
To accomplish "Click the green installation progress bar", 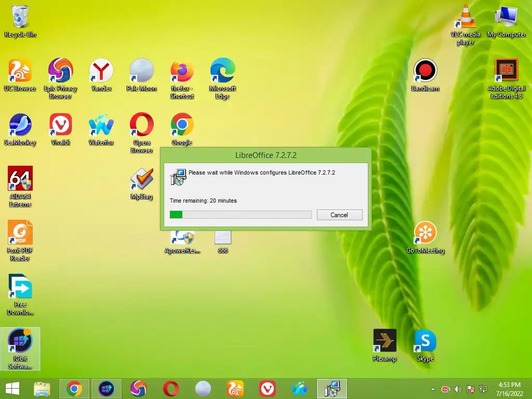I will coord(241,215).
